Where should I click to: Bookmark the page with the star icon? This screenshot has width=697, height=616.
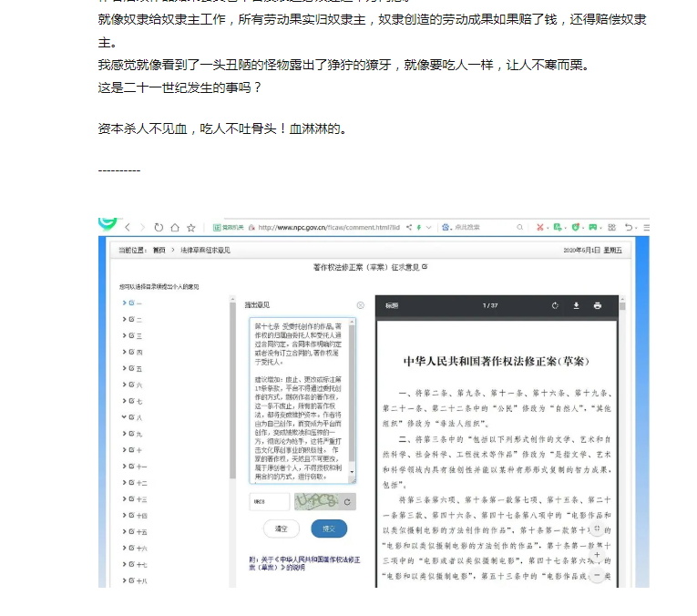(191, 228)
